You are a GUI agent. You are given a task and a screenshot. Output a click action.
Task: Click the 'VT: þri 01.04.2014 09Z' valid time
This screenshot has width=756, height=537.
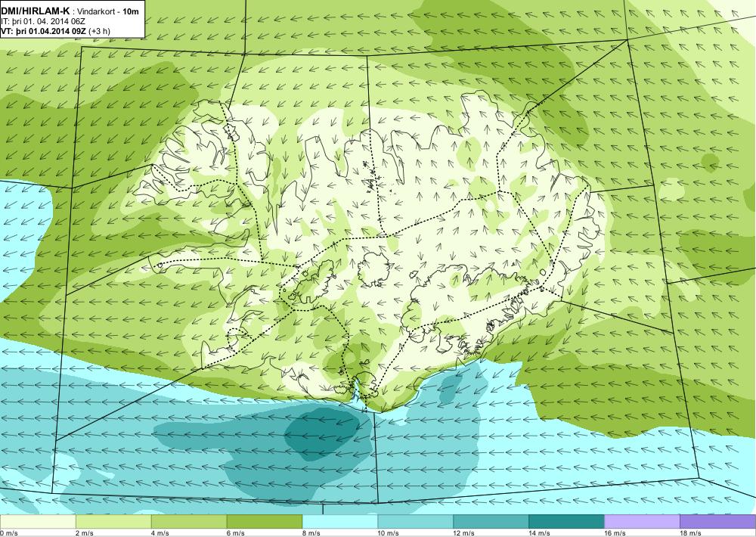pyautogui.click(x=44, y=31)
